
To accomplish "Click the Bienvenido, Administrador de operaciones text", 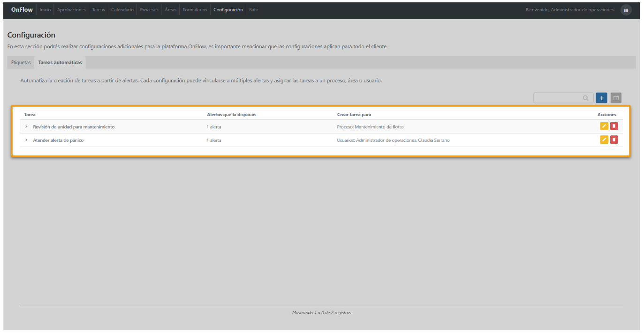I will tap(569, 10).
